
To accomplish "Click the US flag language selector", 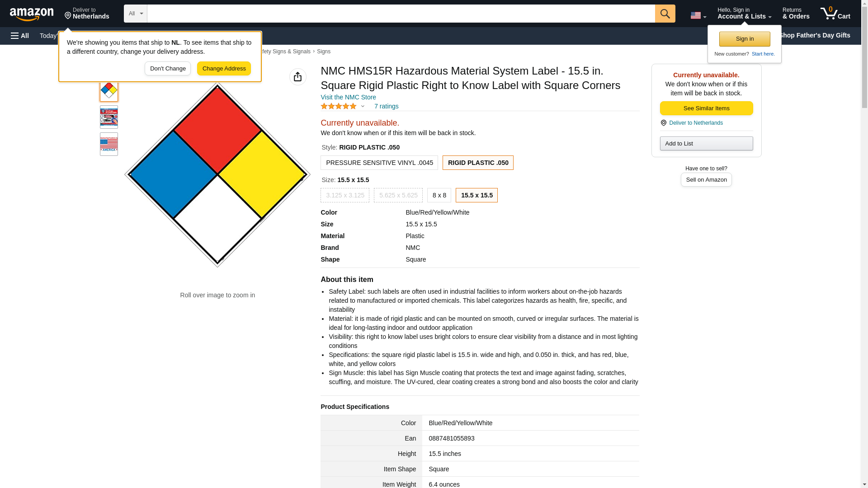I will [x=698, y=15].
